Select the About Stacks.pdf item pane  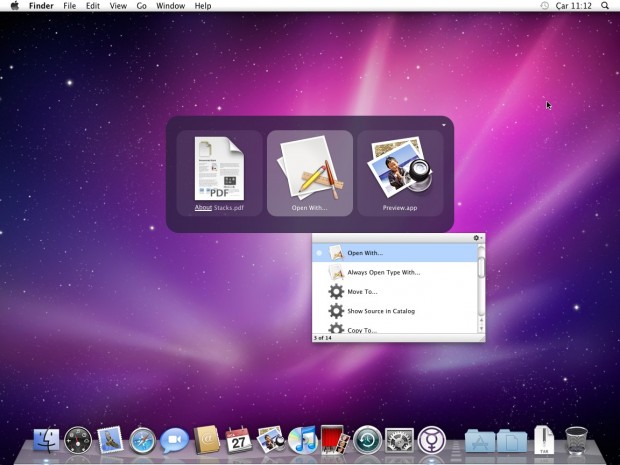(219, 173)
